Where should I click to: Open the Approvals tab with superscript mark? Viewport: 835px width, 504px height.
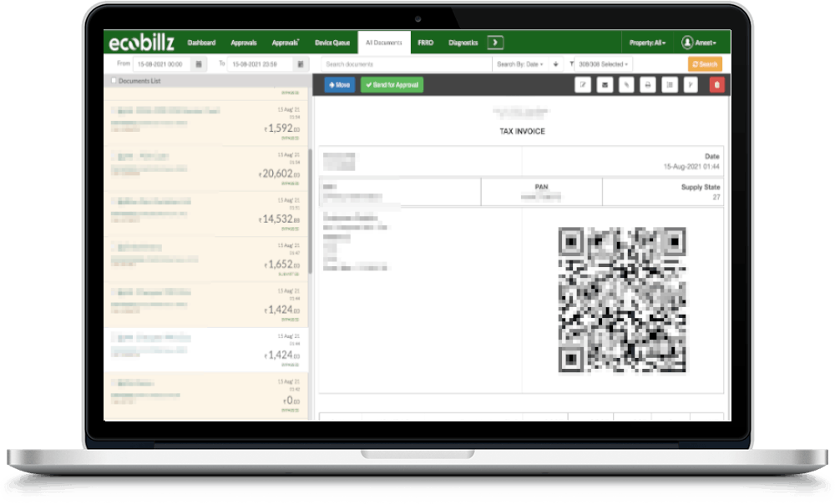(286, 43)
